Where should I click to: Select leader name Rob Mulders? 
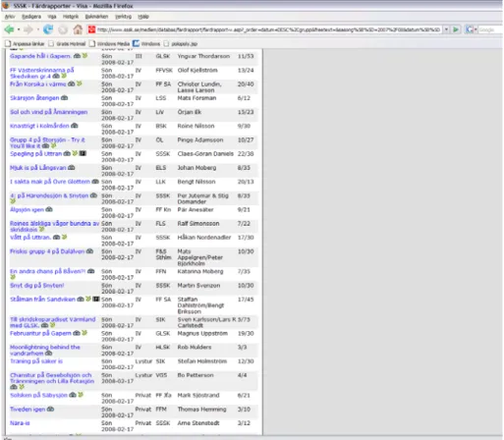tap(195, 347)
